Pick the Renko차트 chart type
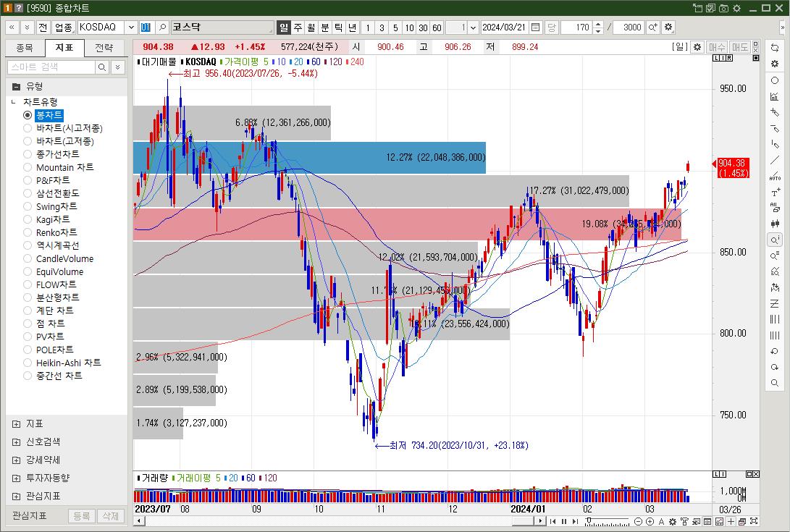Viewport: 790px width, 532px height. [x=28, y=233]
